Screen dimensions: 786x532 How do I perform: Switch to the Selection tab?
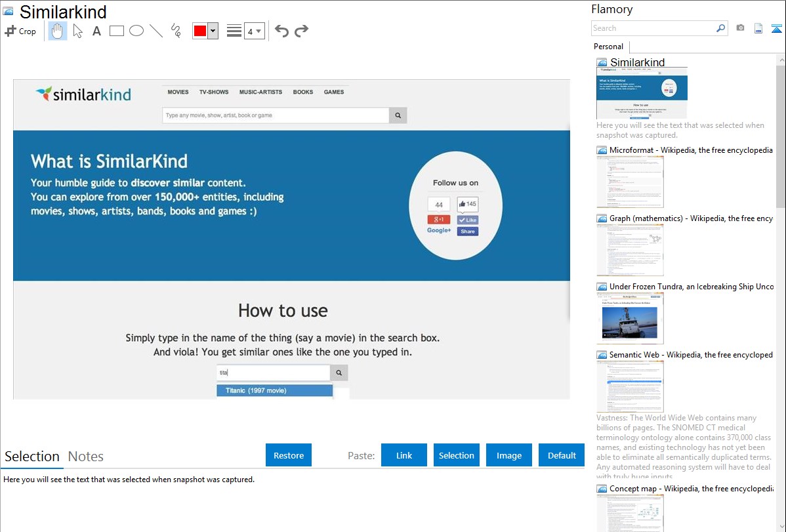click(32, 457)
